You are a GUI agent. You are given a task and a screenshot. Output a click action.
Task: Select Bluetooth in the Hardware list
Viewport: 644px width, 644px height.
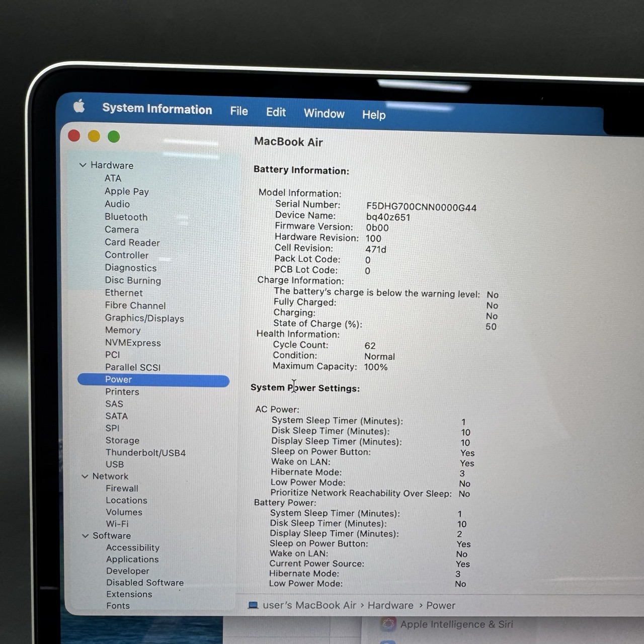pyautogui.click(x=126, y=217)
